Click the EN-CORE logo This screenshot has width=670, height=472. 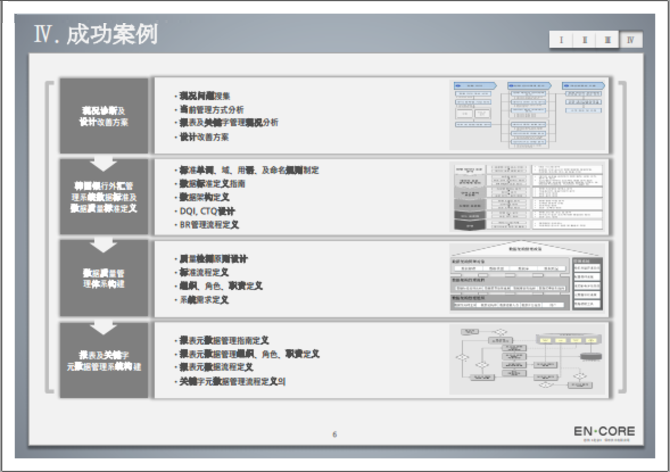(x=604, y=433)
